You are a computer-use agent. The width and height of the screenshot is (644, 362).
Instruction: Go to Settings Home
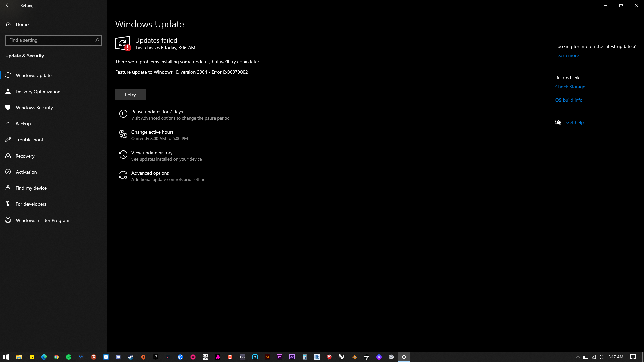(x=22, y=24)
